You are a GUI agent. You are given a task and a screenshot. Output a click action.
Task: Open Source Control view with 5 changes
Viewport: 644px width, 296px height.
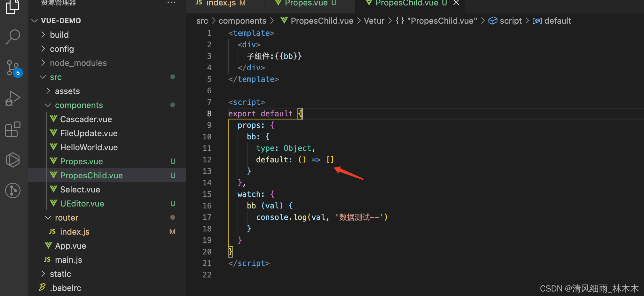(x=14, y=68)
